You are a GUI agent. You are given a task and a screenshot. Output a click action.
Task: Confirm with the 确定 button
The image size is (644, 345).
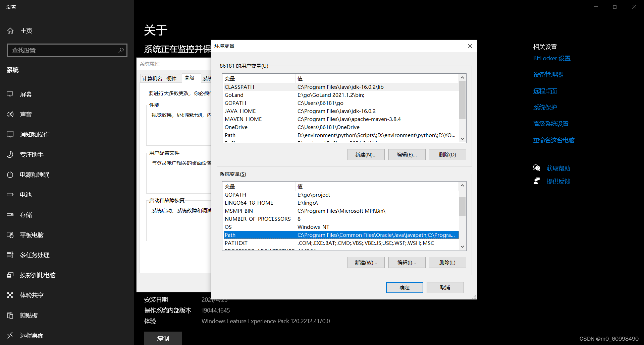click(x=405, y=287)
